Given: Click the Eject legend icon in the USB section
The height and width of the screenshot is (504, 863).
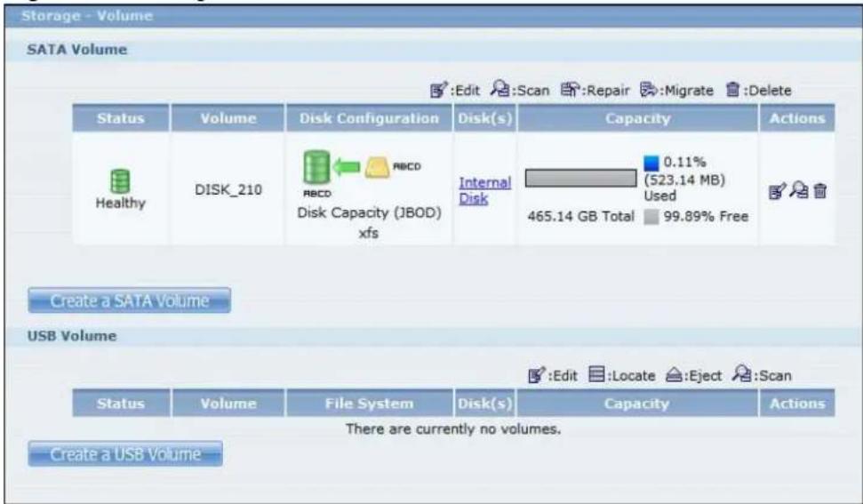Looking at the screenshot, I should click(674, 375).
